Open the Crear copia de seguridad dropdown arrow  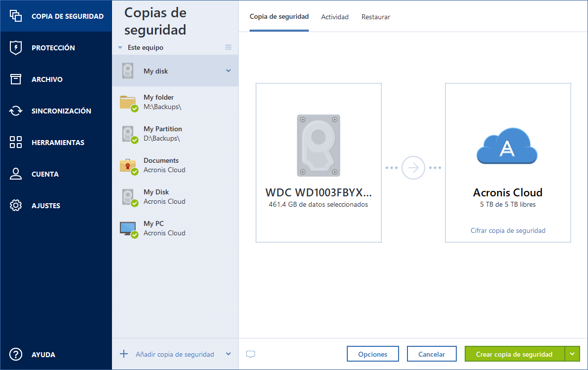pos(572,354)
